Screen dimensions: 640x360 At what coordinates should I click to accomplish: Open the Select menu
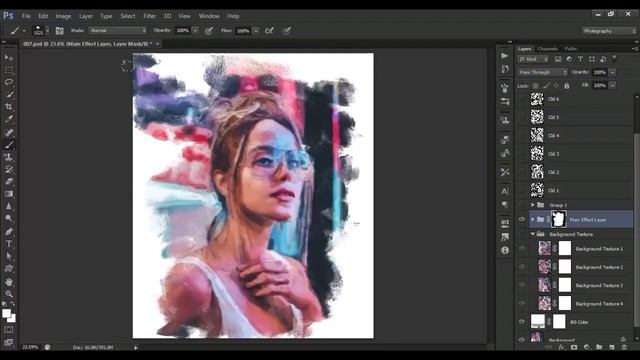click(x=128, y=16)
